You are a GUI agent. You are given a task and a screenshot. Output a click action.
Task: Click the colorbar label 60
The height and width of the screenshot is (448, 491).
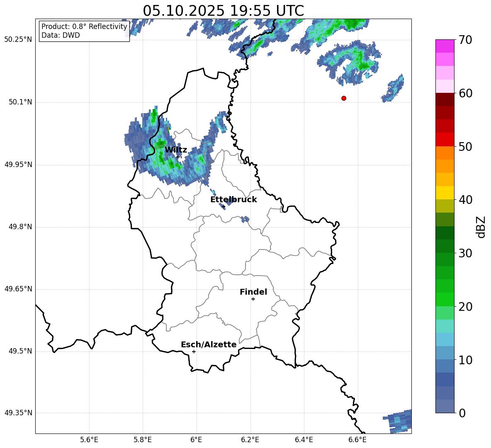[465, 93]
